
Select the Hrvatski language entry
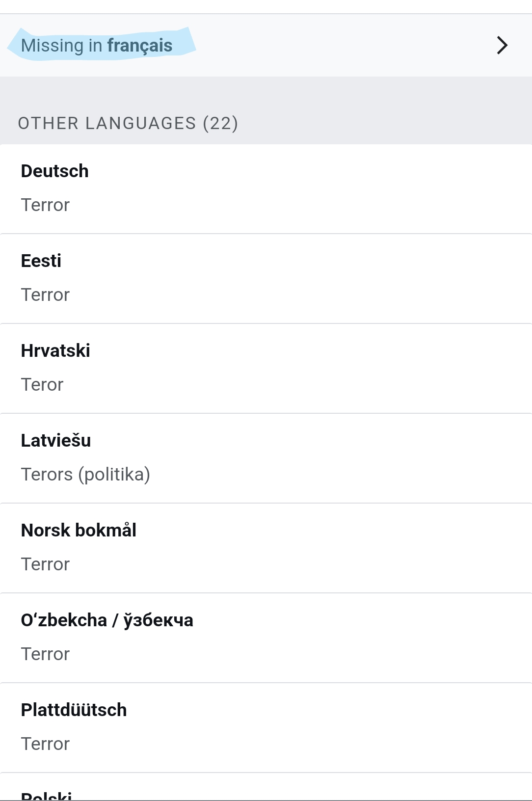tap(55, 351)
